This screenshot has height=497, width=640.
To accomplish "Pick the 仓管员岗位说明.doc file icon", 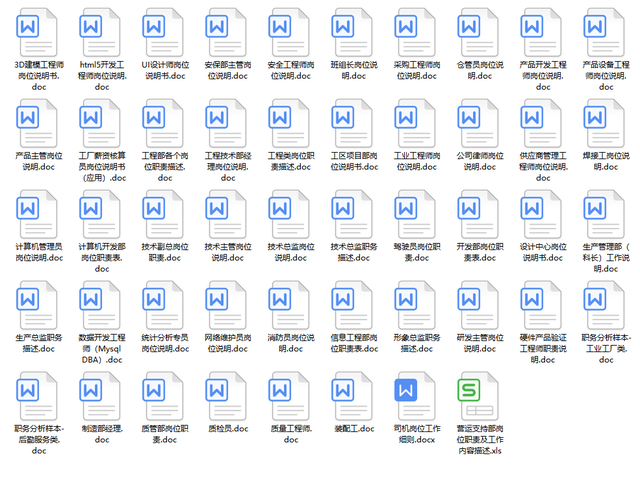I will pyautogui.click(x=478, y=32).
